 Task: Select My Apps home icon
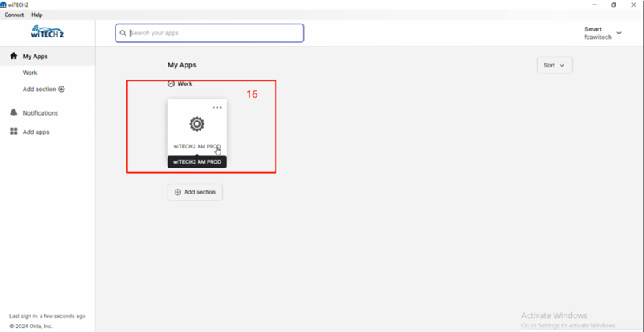(x=14, y=56)
